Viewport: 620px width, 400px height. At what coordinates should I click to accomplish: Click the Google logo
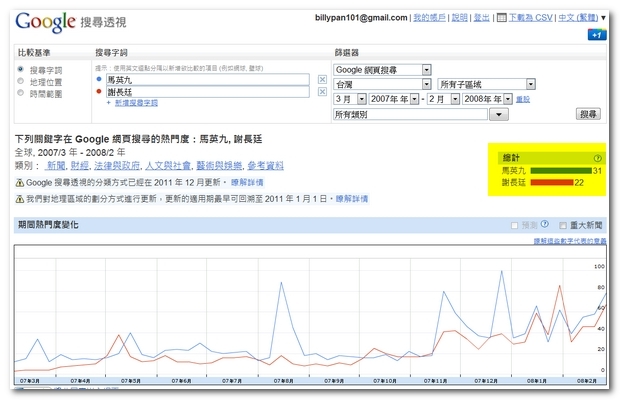45,22
